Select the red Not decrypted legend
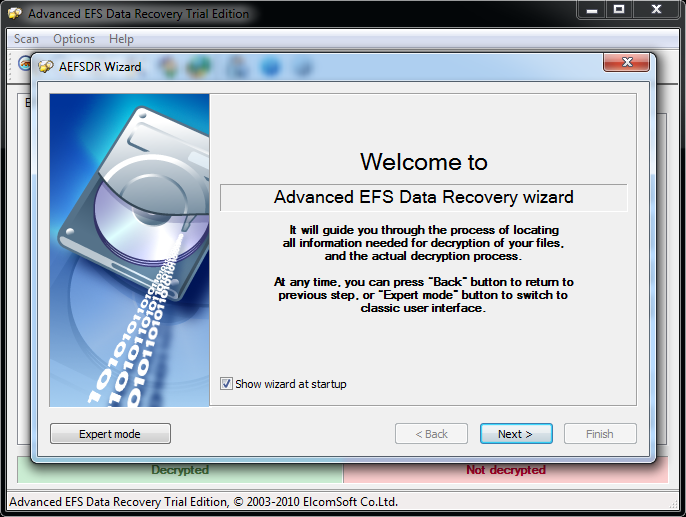Viewport: 686px width, 517px height. 505,470
